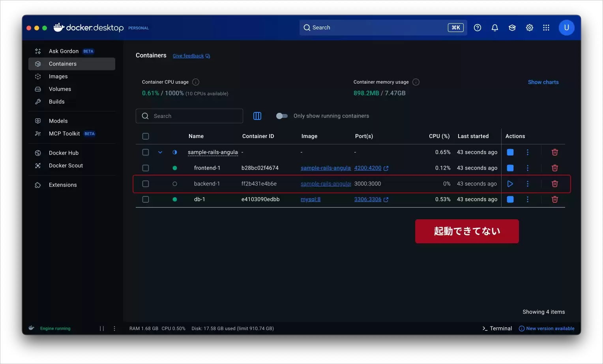Pause the Docker engine

pyautogui.click(x=102, y=329)
